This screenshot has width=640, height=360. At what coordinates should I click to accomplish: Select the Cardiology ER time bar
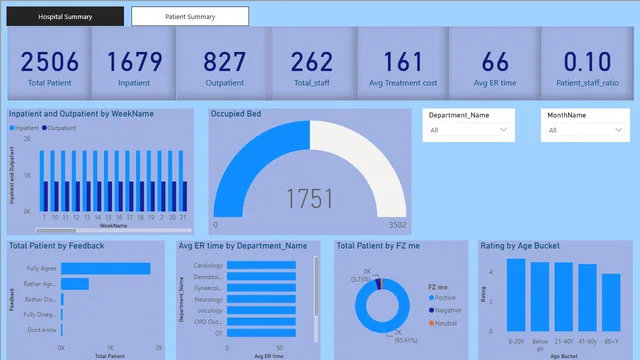click(x=261, y=265)
